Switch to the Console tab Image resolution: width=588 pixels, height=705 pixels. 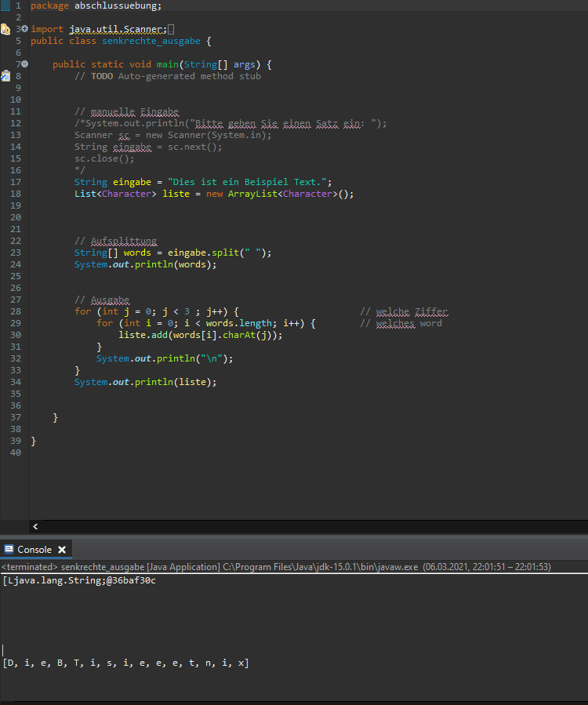pyautogui.click(x=34, y=550)
